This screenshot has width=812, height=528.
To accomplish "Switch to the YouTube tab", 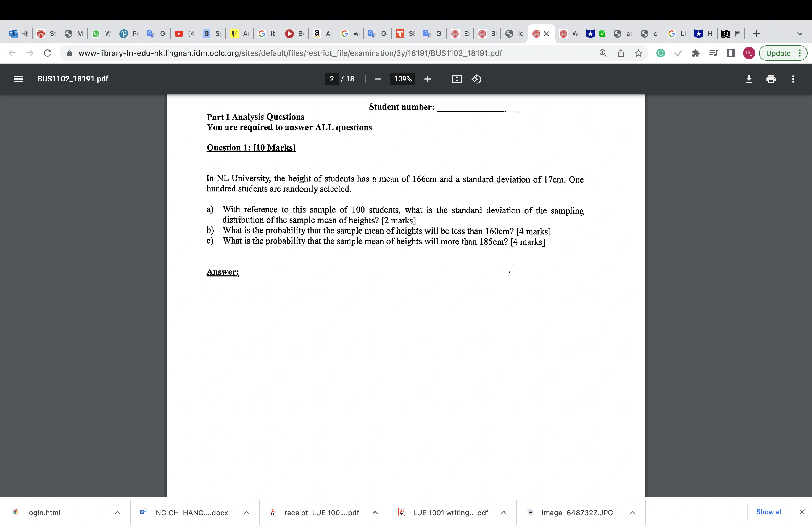I will (184, 33).
